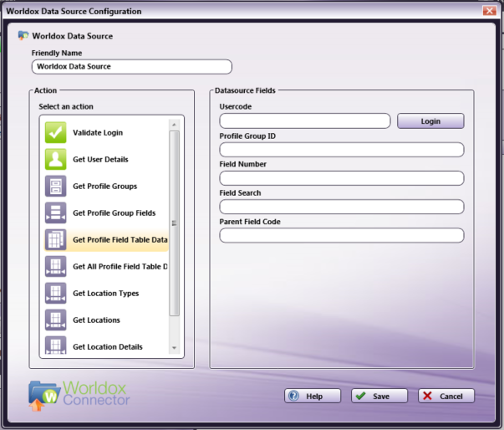Select the Get All Profile Field Table icon
The width and height of the screenshot is (504, 430).
coord(56,266)
